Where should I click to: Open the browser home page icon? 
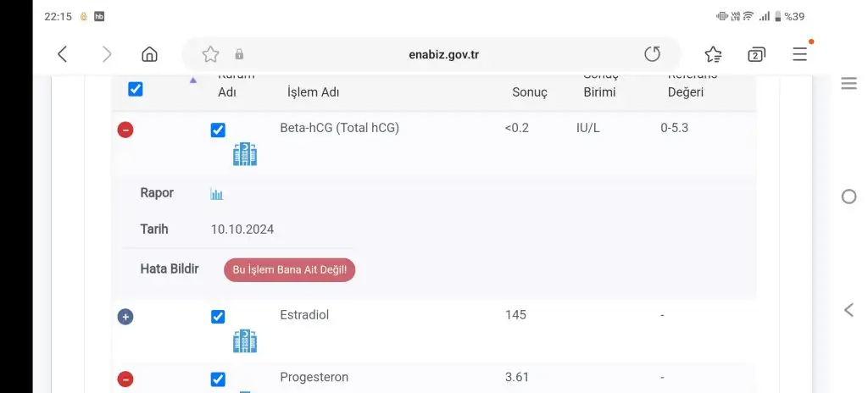pyautogui.click(x=149, y=54)
